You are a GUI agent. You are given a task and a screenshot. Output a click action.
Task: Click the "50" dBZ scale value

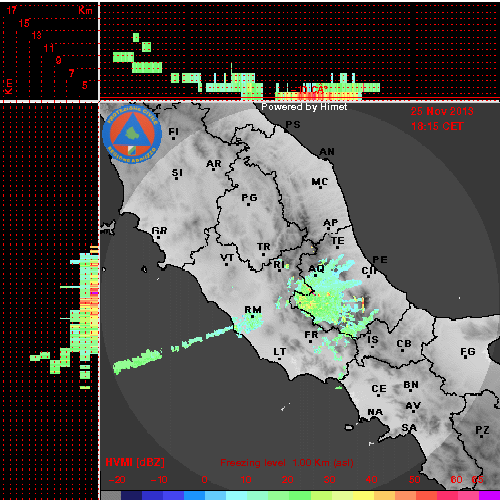(415, 480)
